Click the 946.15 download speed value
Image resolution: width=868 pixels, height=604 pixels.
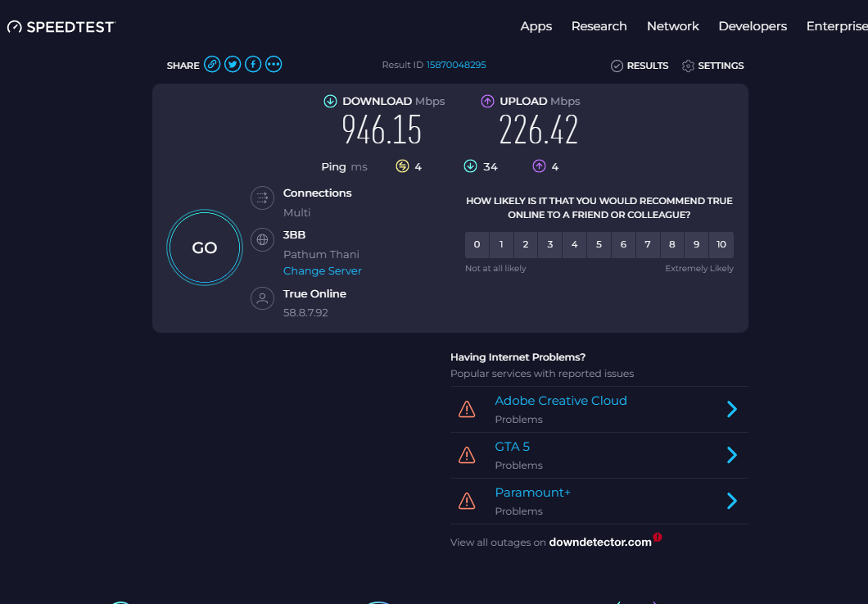pos(382,129)
